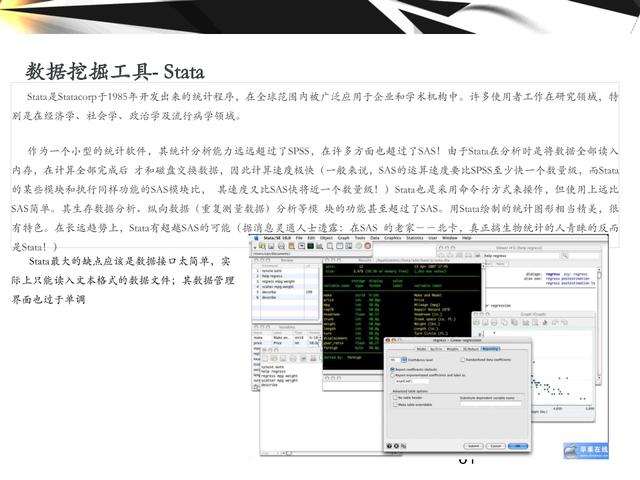Select Report exponentiated coefficients radio button

(392, 375)
